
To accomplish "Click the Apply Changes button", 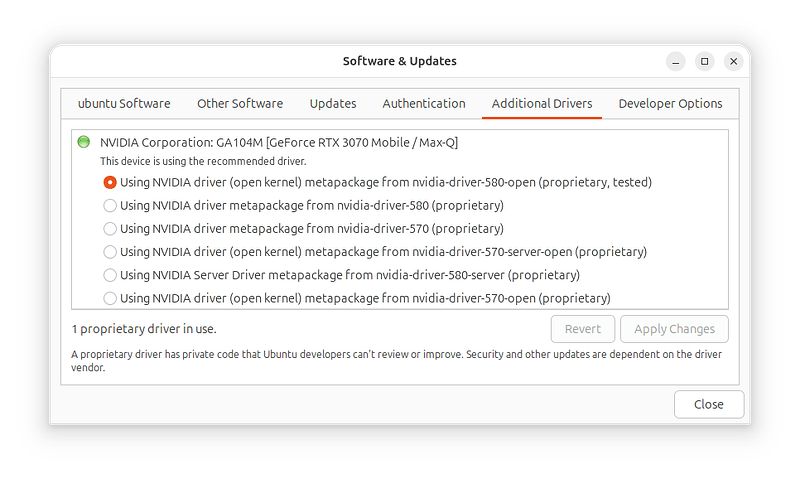I will 674,329.
